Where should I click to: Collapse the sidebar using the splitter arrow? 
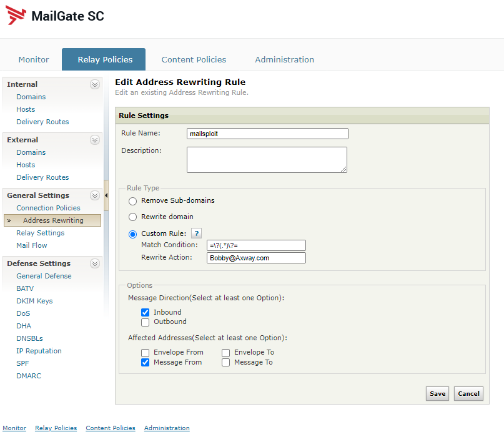[106, 195]
